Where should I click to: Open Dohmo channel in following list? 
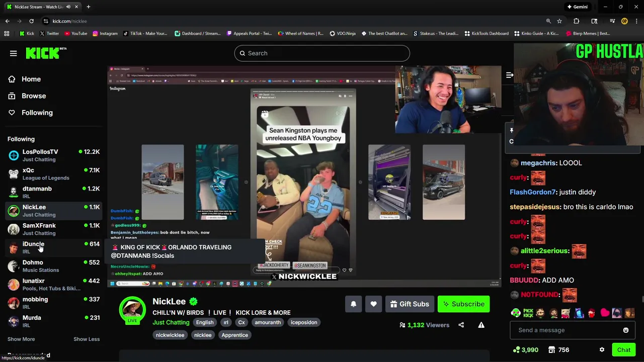click(x=54, y=266)
